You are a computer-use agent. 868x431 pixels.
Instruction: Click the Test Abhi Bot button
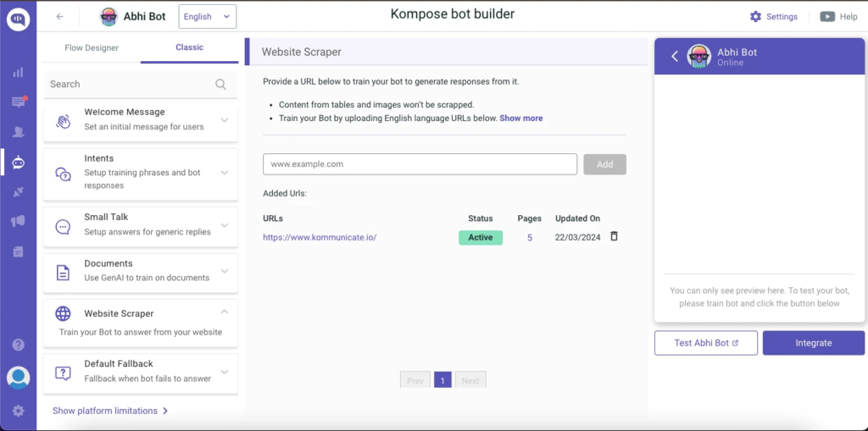point(706,343)
